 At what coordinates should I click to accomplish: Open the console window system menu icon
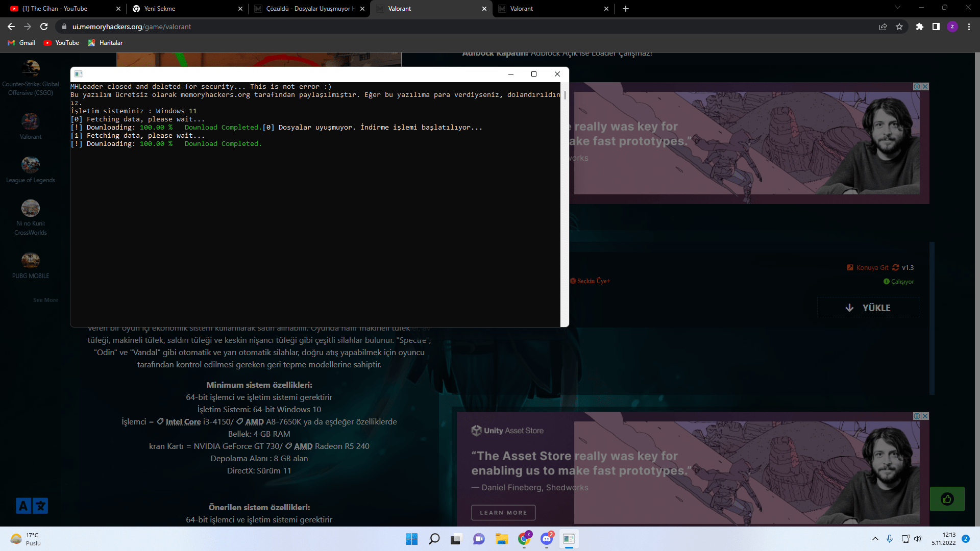pos(79,74)
